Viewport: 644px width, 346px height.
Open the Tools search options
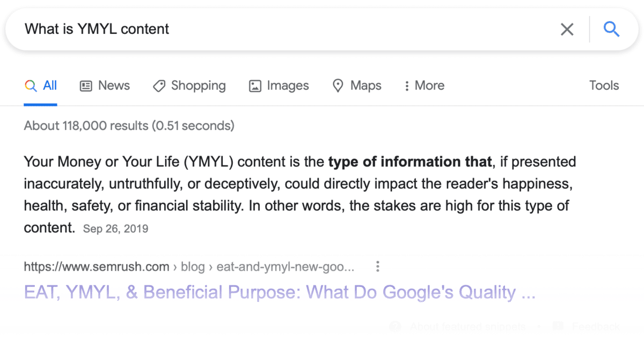click(604, 85)
